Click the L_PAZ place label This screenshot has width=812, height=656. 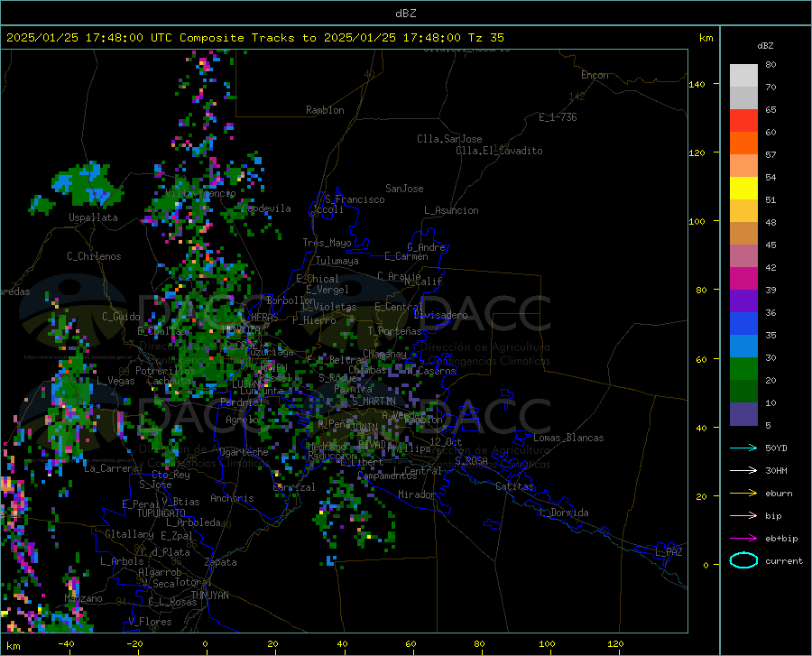(669, 552)
